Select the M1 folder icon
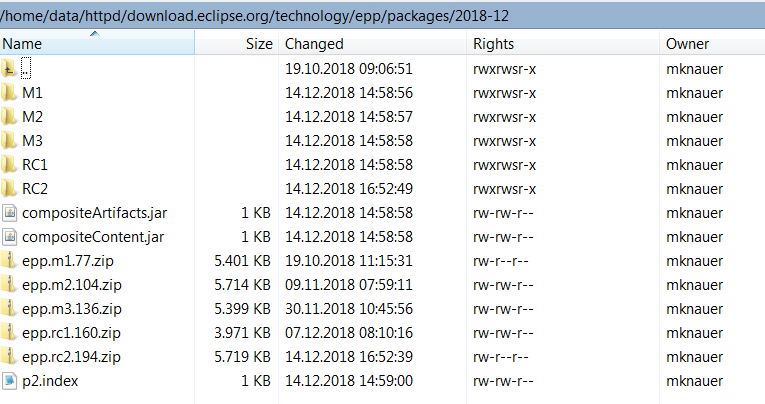The height and width of the screenshot is (404, 765). point(10,93)
